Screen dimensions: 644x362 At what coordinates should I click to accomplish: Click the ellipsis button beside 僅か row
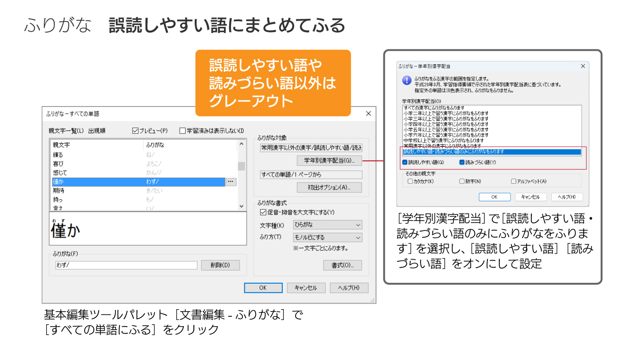(x=231, y=181)
